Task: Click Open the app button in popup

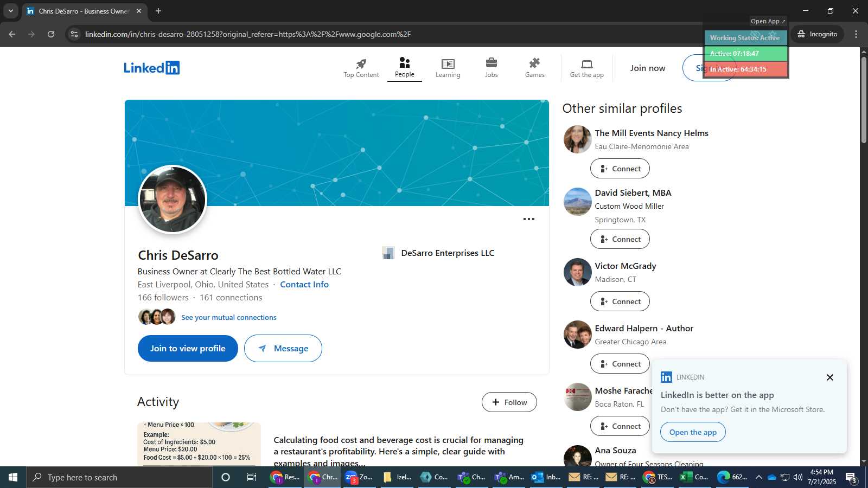Action: tap(693, 432)
